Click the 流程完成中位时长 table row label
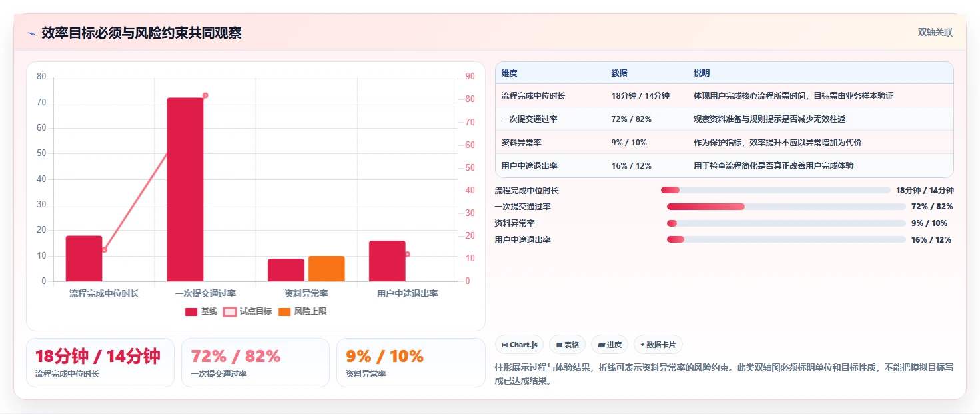980x414 pixels. point(534,96)
